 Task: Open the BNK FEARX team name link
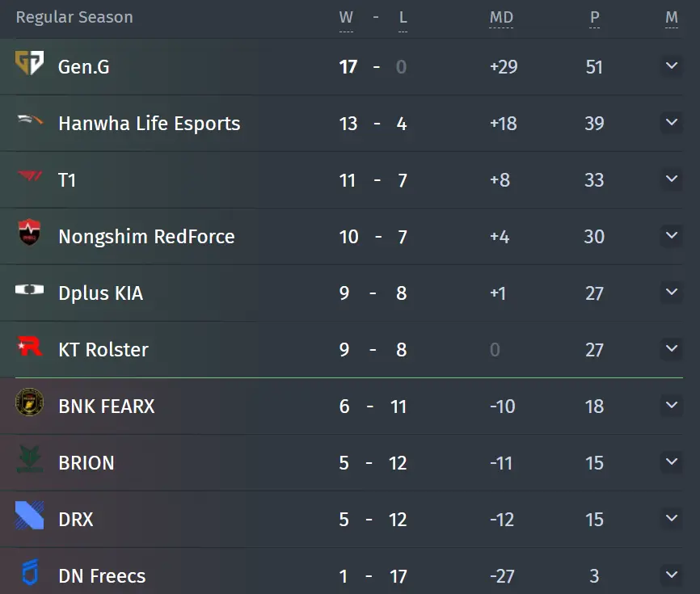[106, 407]
